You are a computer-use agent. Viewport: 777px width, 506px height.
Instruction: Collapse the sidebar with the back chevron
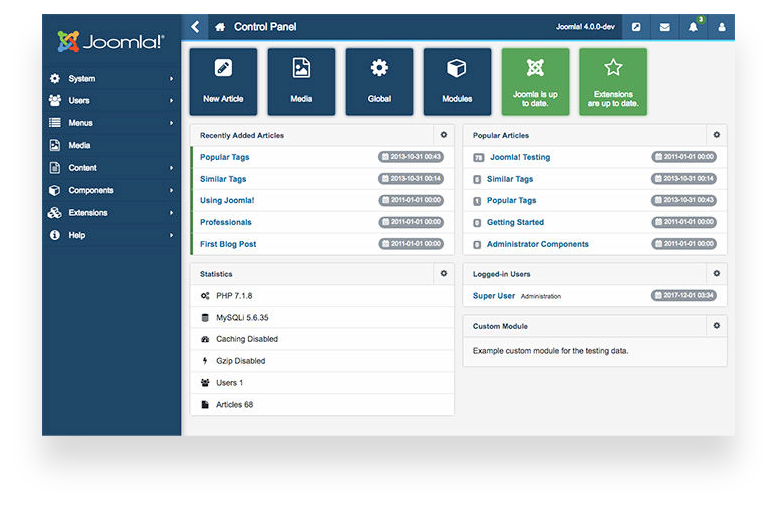(x=195, y=27)
